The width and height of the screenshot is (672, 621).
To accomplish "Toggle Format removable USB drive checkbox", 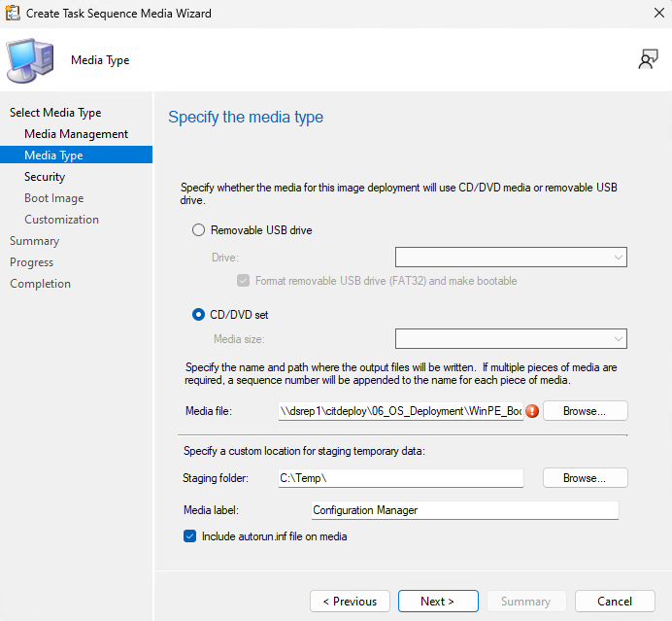I will 243,281.
